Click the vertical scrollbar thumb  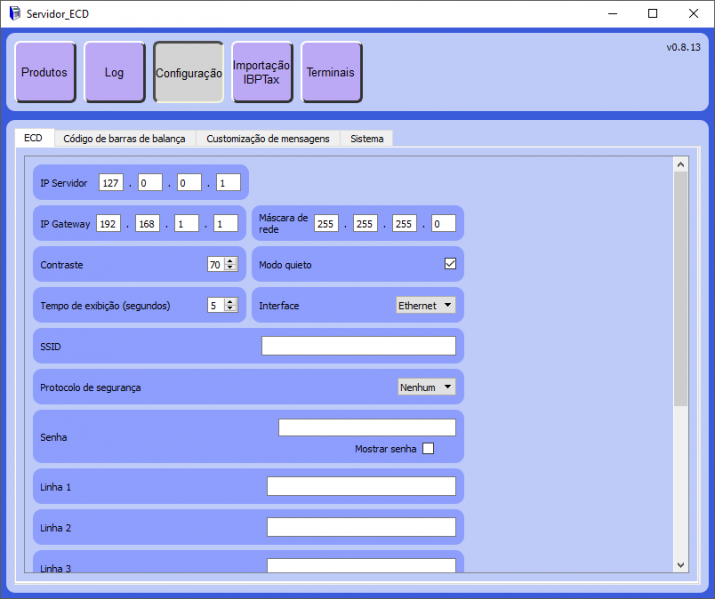[681, 289]
